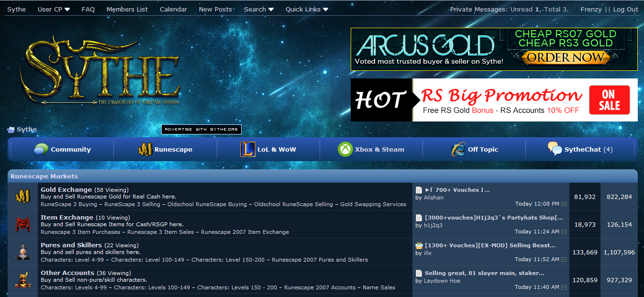Open the FAQ page
Screen dimensions: 644x297
(x=88, y=9)
